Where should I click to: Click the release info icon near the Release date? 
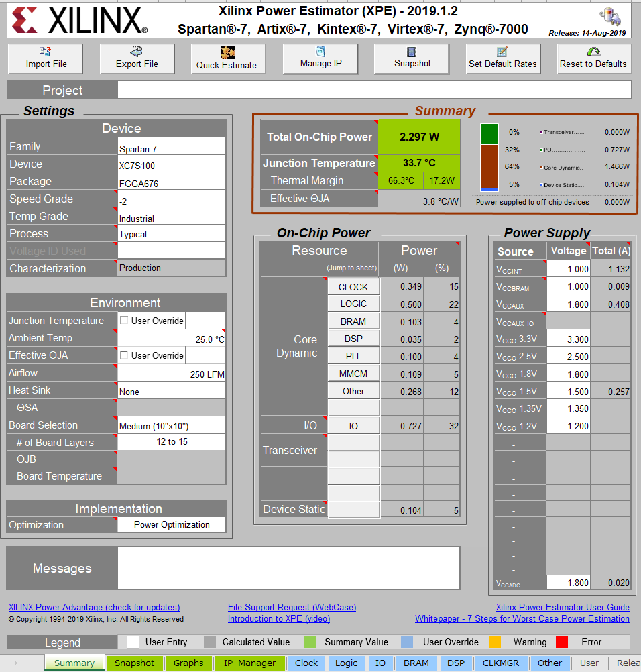click(x=610, y=17)
